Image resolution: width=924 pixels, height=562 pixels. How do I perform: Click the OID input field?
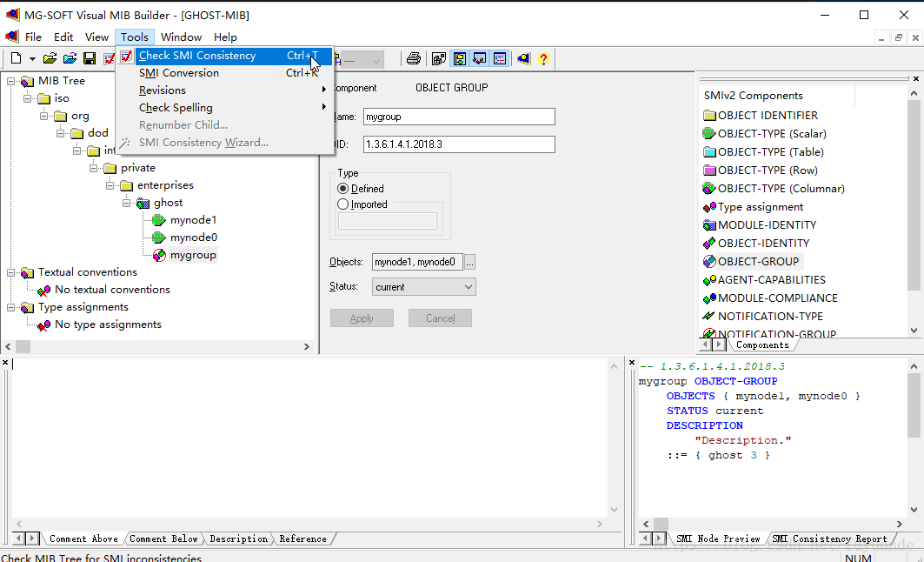[x=459, y=144]
